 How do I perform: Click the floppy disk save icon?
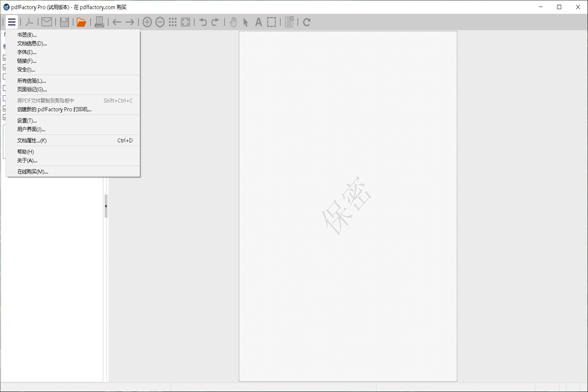tap(64, 22)
